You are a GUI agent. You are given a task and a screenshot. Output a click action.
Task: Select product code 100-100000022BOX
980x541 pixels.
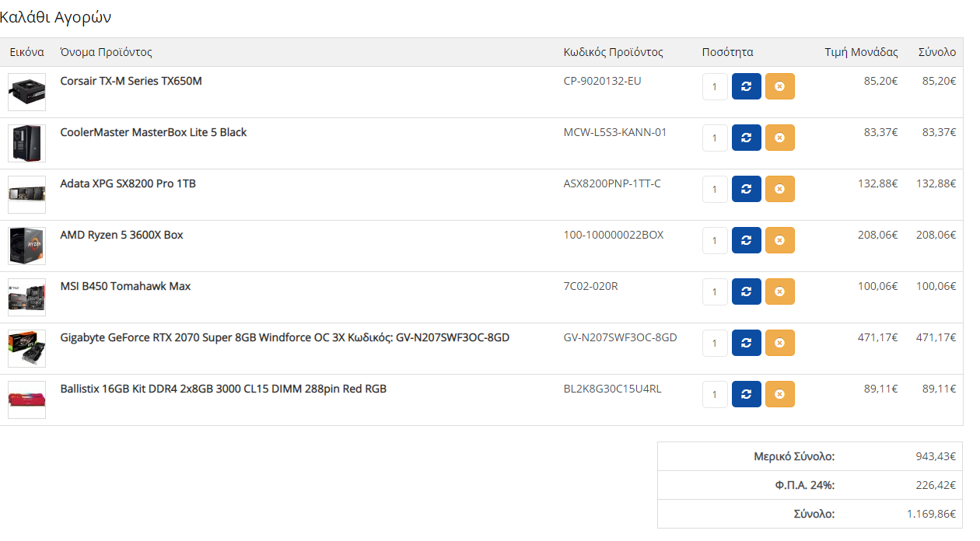coord(614,235)
